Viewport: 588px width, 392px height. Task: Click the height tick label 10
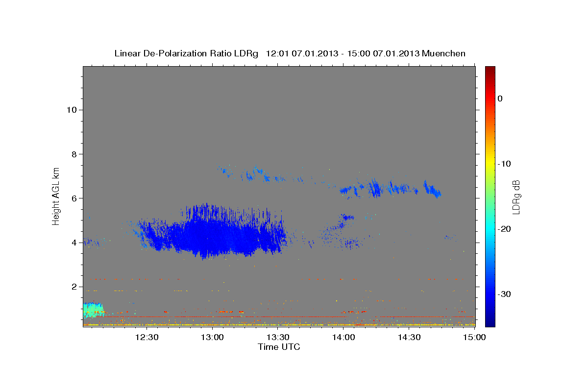coord(72,110)
